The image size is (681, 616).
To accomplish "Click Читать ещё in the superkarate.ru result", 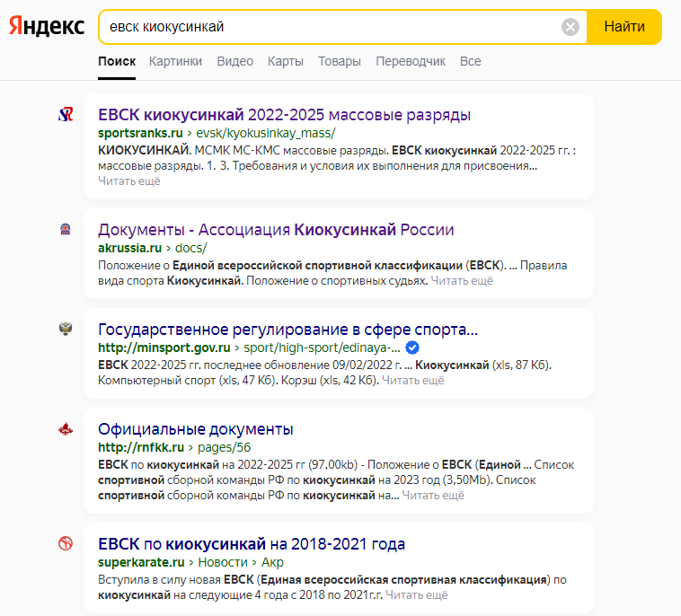I will (x=417, y=594).
